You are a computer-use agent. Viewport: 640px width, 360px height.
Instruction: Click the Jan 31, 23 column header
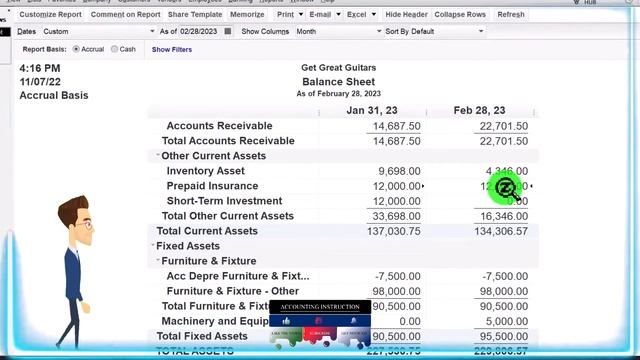tap(372, 111)
